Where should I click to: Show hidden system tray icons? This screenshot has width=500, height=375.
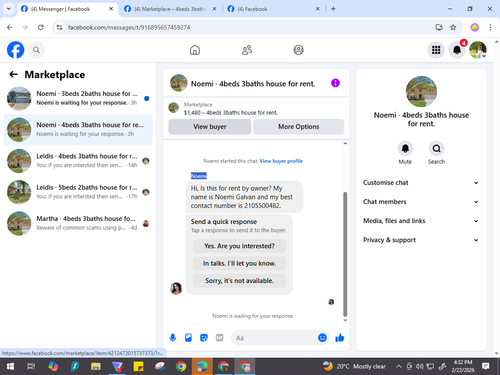[398, 367]
